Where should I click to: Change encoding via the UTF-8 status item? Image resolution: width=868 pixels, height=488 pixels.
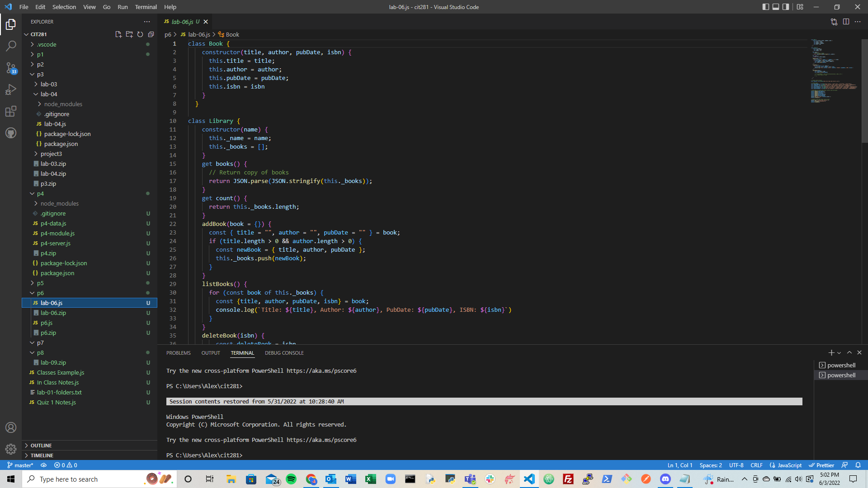(x=736, y=465)
